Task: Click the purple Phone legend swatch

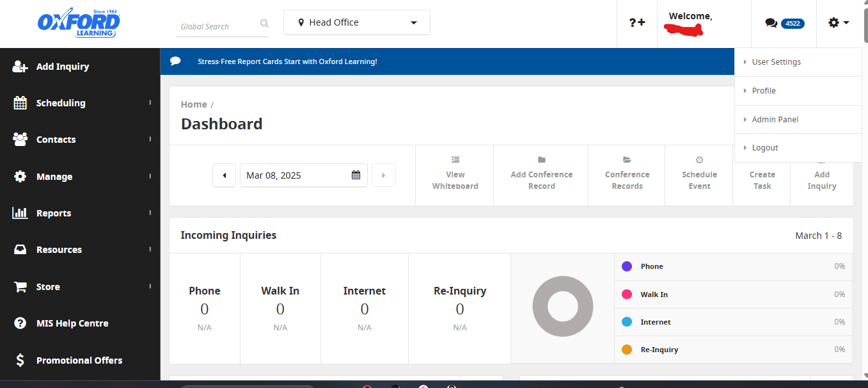Action: (x=627, y=266)
